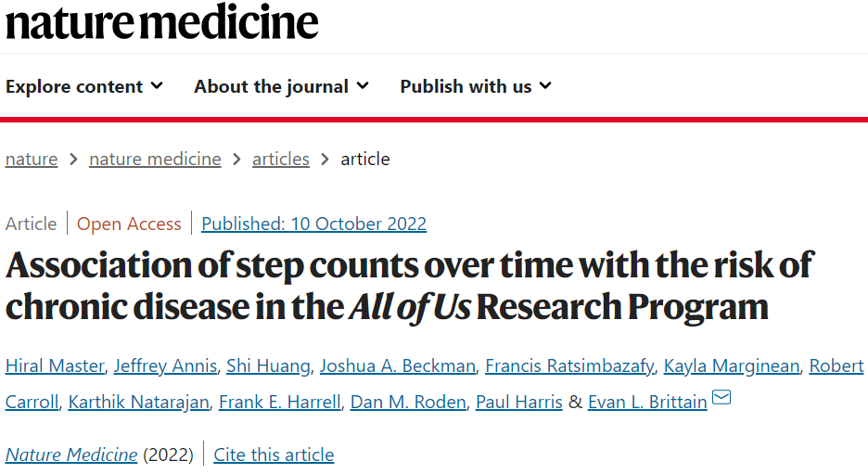Navigate to articles breadcrumb

281,159
